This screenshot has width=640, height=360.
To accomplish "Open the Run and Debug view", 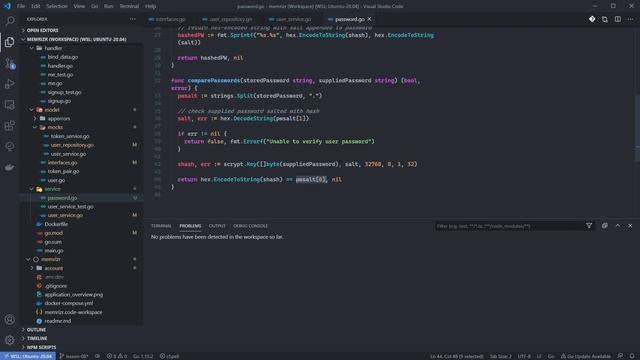I will [x=10, y=84].
